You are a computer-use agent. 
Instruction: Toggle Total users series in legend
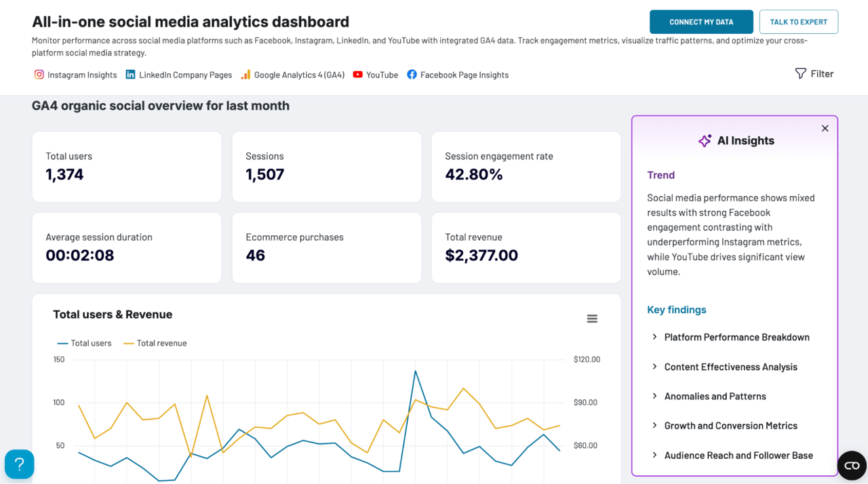(x=85, y=343)
